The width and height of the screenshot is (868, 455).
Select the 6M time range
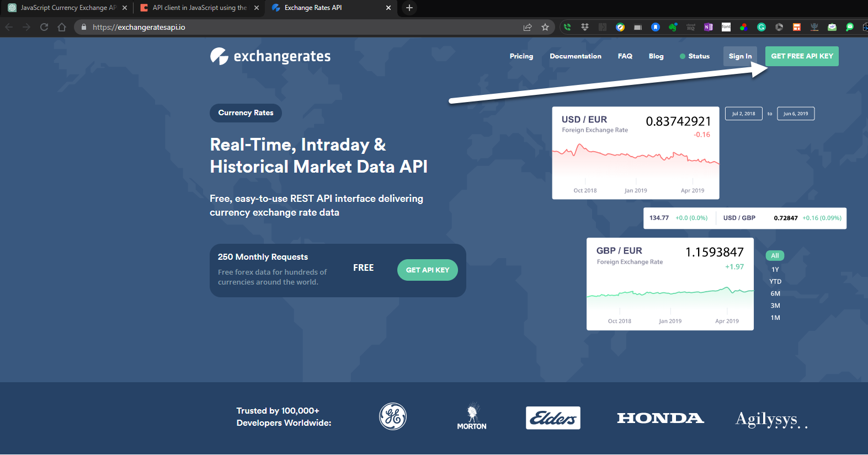pos(775,294)
